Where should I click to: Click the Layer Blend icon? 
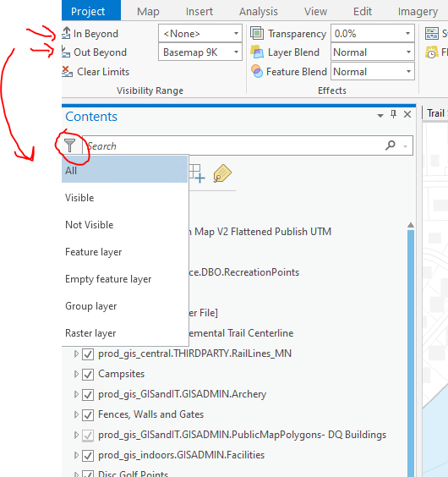click(x=257, y=52)
